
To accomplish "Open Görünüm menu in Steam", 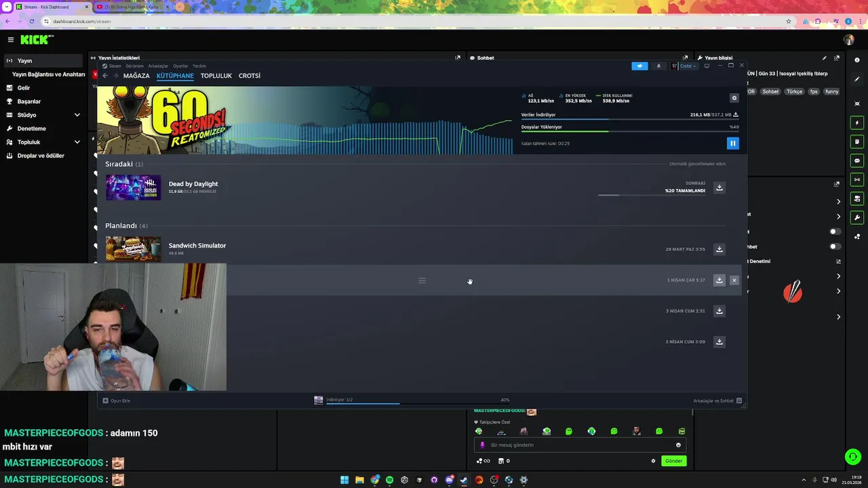I will click(134, 66).
